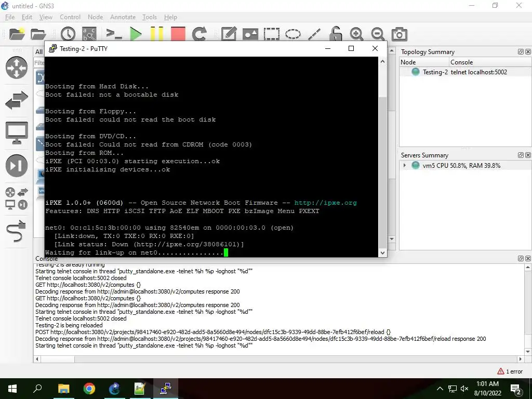Select the Draw an ellipse tool
The width and height of the screenshot is (532, 399).
293,34
